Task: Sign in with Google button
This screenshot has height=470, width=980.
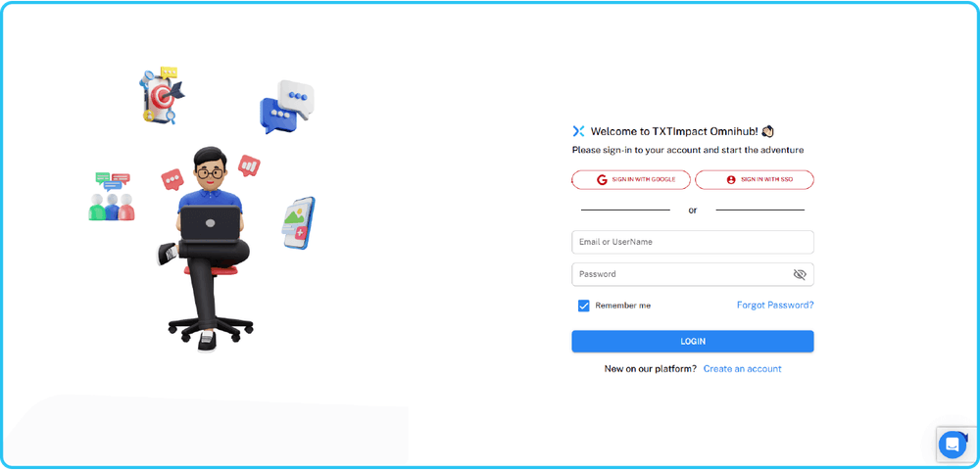Action: (631, 180)
